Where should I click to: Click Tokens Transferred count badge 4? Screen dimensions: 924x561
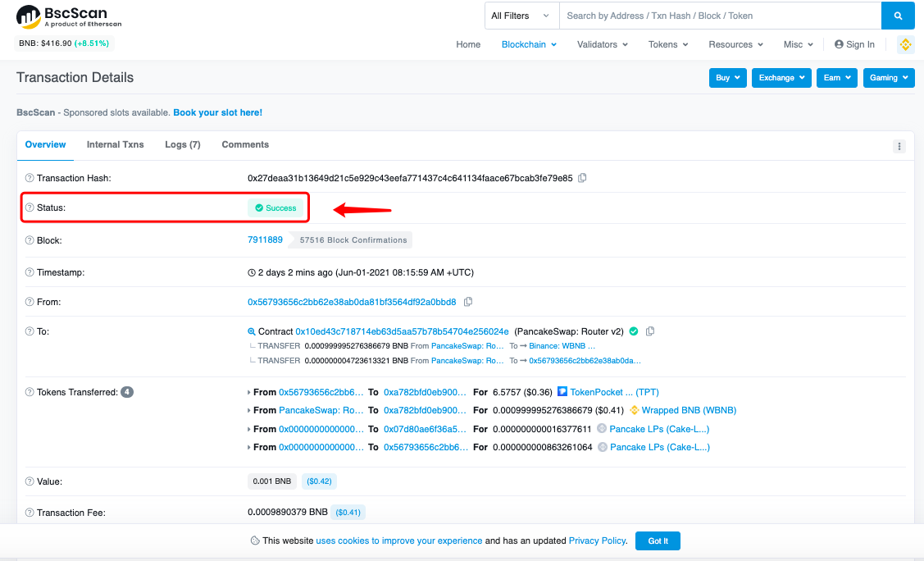[x=127, y=392]
